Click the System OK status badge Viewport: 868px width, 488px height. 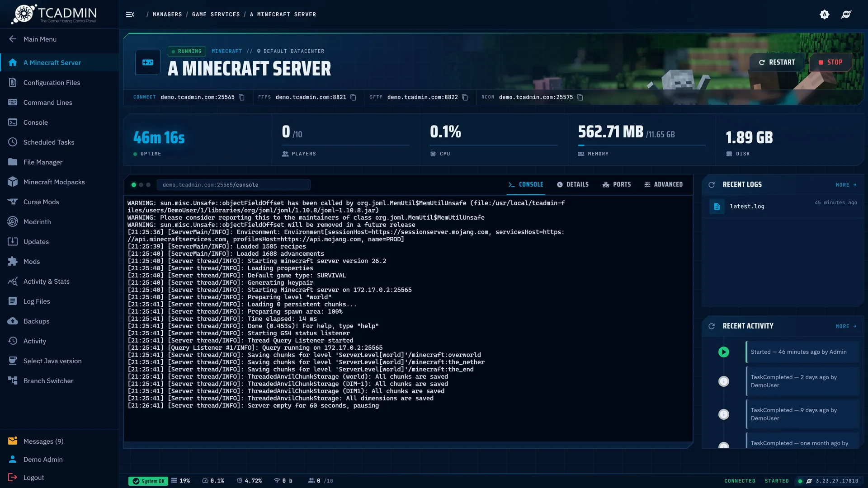click(148, 481)
